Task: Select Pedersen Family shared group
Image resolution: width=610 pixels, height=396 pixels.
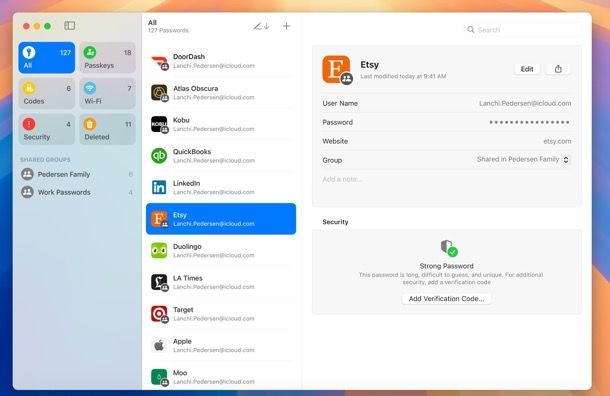Action: click(77, 174)
